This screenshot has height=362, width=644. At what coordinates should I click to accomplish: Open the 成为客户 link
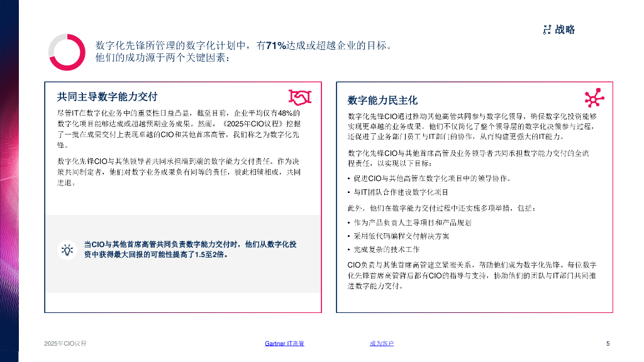382,343
